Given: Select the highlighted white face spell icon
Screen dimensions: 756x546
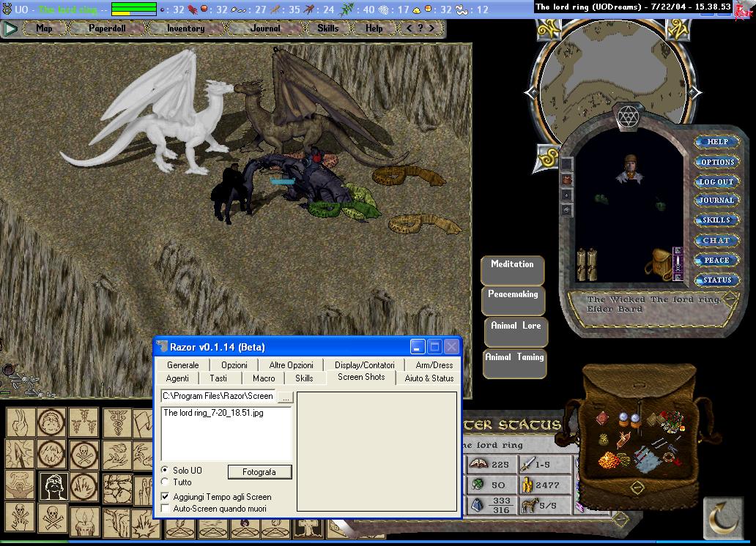Looking at the screenshot, I should click(53, 486).
